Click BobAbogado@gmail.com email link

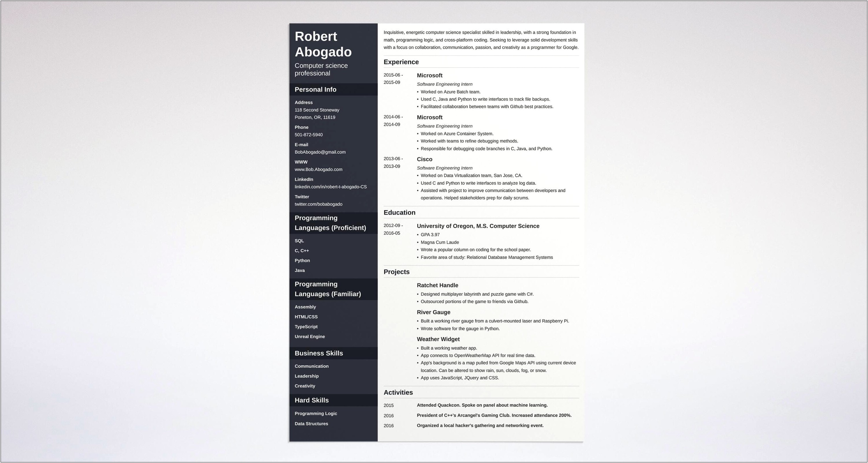tap(320, 152)
